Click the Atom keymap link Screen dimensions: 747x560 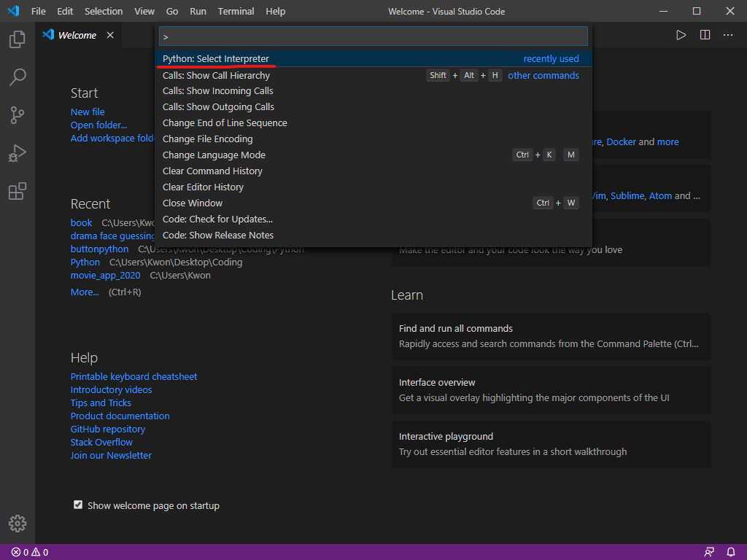tap(660, 195)
